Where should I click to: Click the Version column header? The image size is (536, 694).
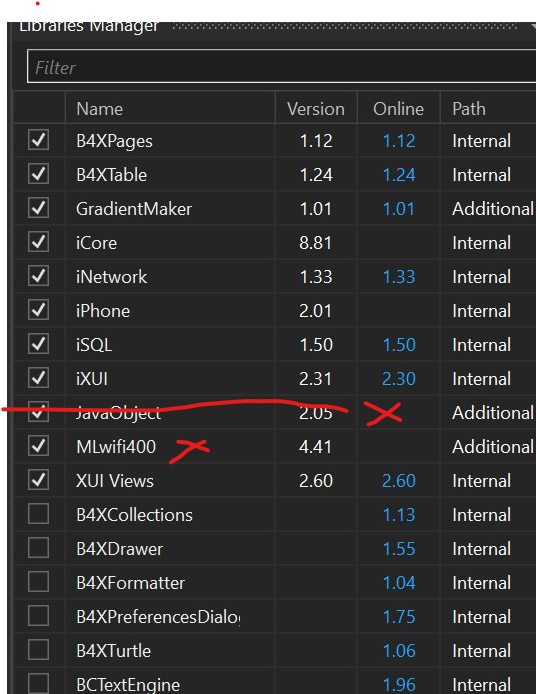coord(316,109)
